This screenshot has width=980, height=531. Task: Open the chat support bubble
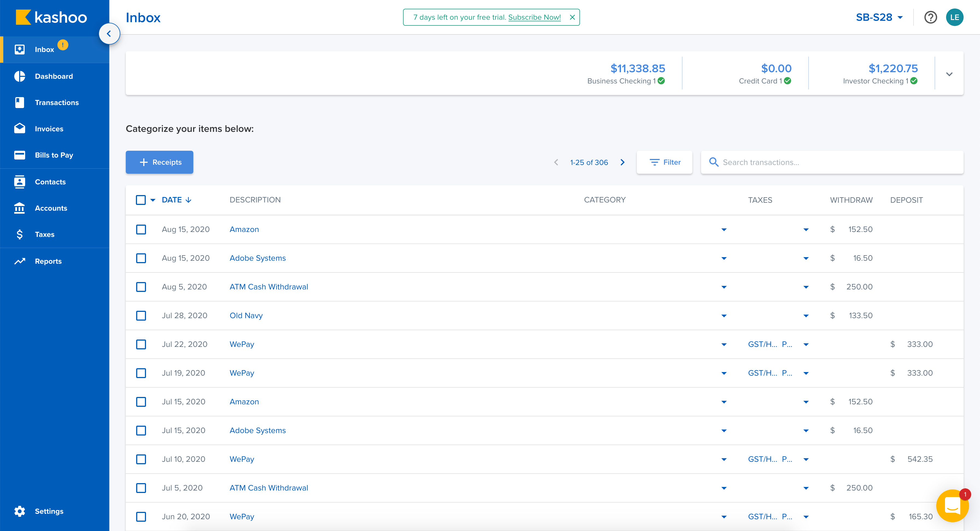click(952, 506)
